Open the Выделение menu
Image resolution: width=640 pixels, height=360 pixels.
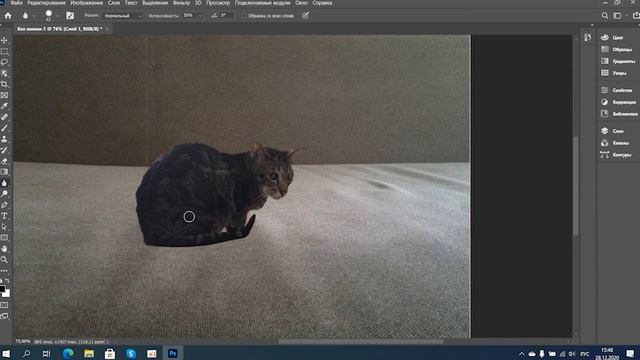tap(155, 3)
